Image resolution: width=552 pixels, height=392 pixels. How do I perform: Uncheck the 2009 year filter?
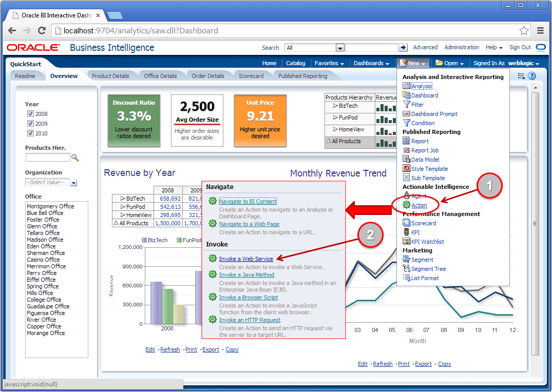click(31, 123)
